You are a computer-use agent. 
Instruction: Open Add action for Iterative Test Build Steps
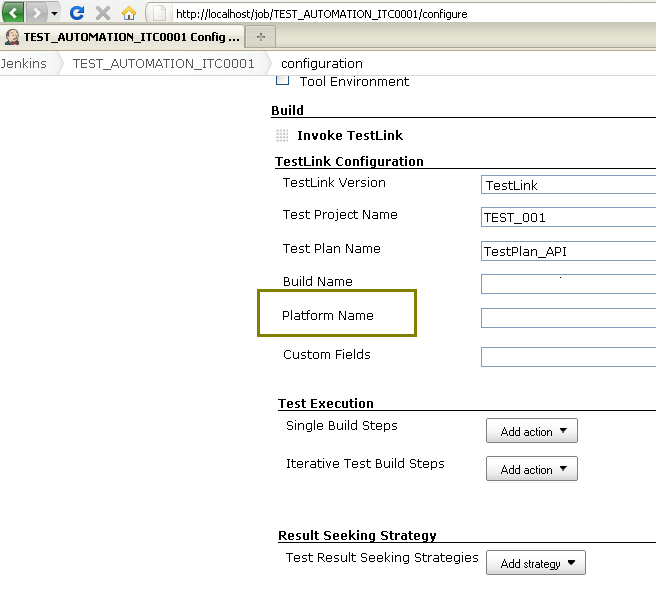coord(531,469)
